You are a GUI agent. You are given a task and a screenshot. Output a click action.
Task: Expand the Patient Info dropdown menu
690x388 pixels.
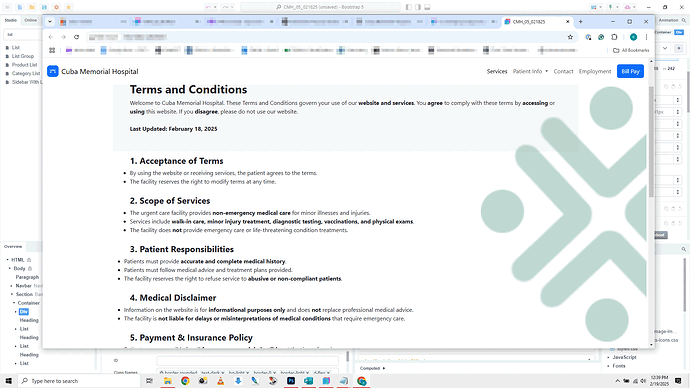click(530, 71)
